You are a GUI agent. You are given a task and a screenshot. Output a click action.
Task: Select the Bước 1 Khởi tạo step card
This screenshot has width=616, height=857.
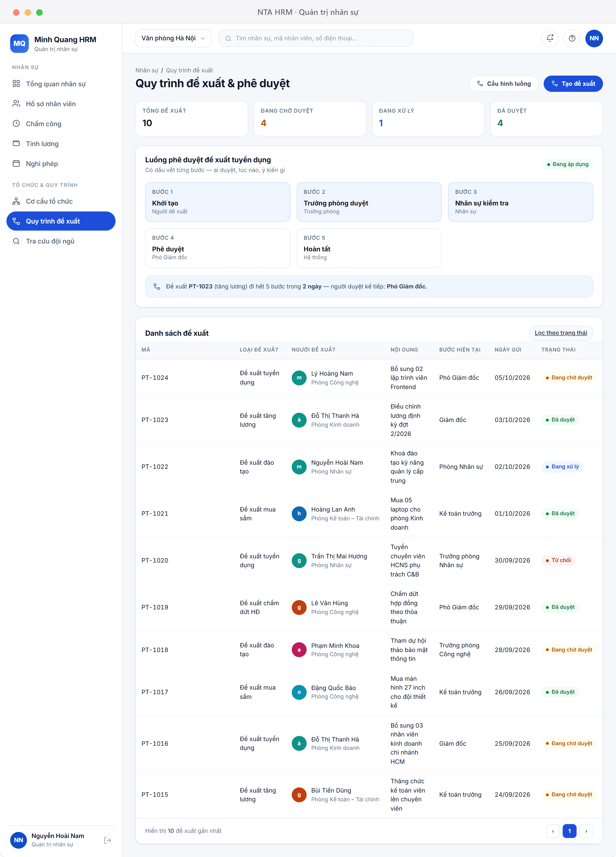pos(218,202)
